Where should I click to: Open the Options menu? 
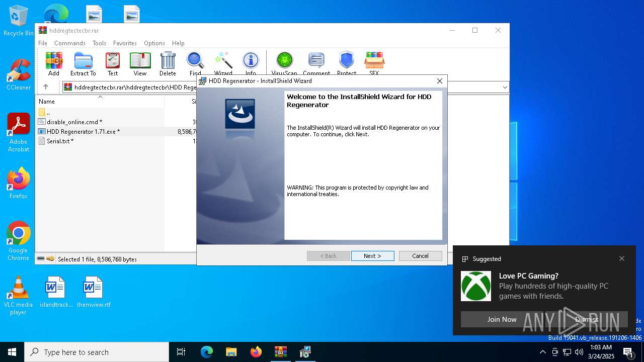[x=154, y=43]
